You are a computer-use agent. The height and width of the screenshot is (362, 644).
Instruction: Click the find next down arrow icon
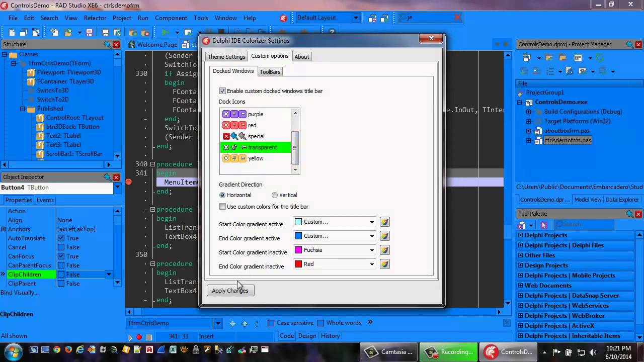point(232,323)
